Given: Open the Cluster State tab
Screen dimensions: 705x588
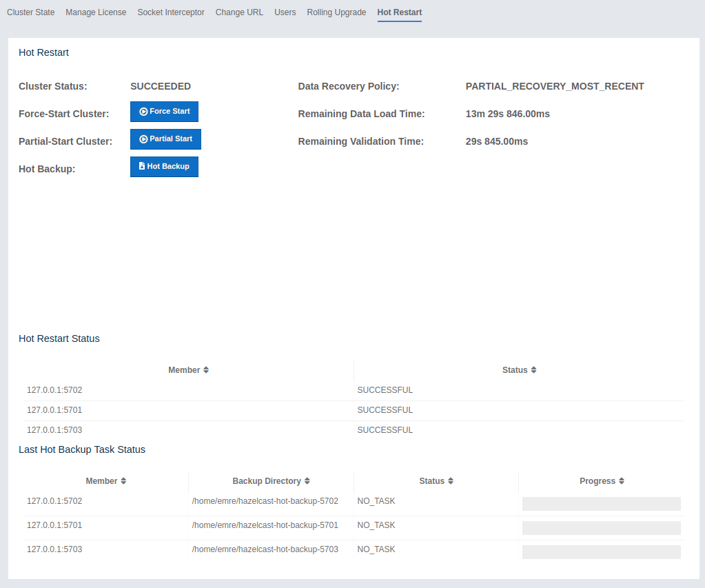Looking at the screenshot, I should (x=31, y=12).
